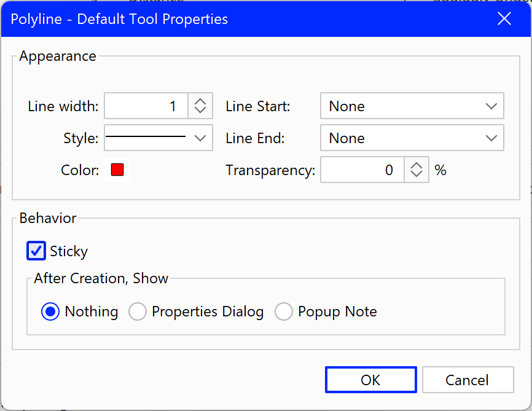Screen dimensions: 532x411
Task: Select the Properties Dialog radio option
Action: tap(138, 311)
